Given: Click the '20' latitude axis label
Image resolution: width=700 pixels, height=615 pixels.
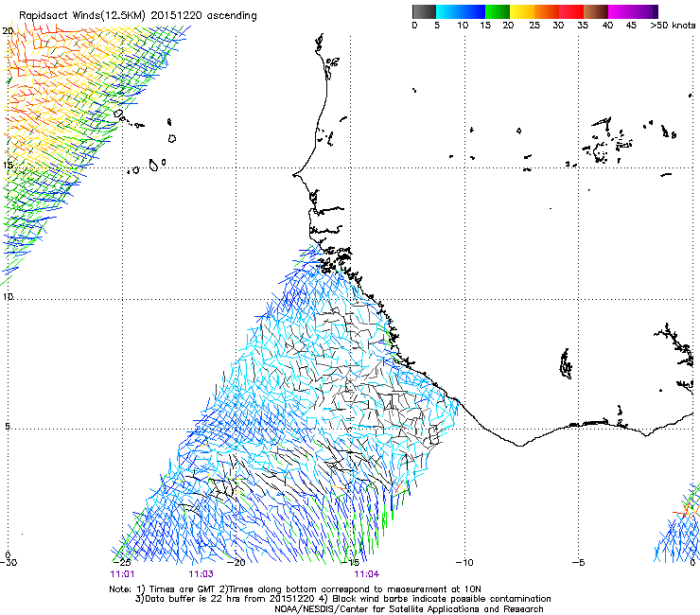Looking at the screenshot, I should [x=8, y=31].
